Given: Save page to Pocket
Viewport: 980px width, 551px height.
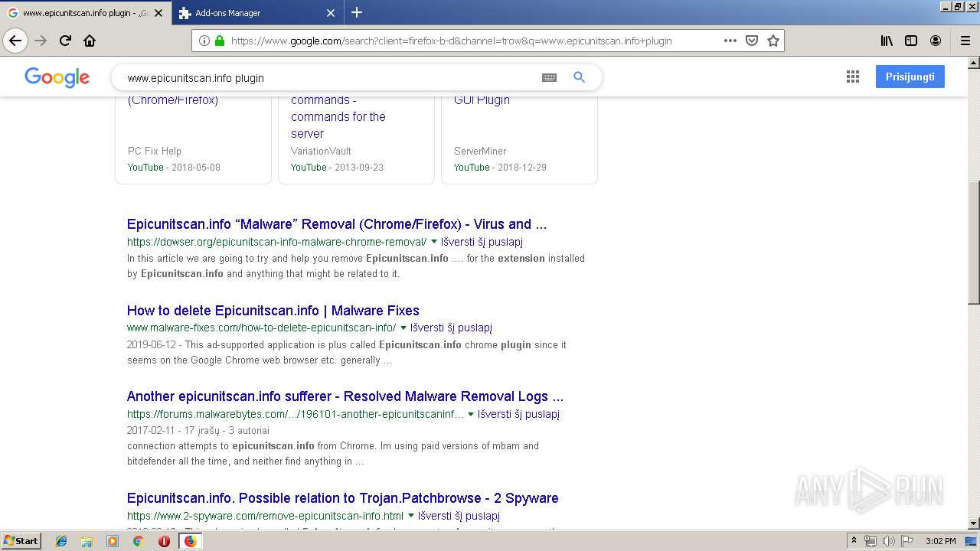Looking at the screenshot, I should tap(752, 41).
